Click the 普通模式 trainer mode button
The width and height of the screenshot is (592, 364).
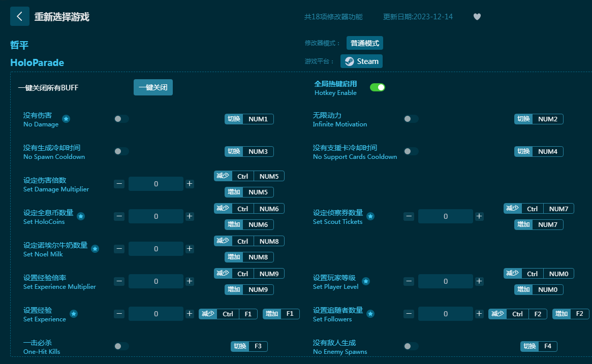365,43
